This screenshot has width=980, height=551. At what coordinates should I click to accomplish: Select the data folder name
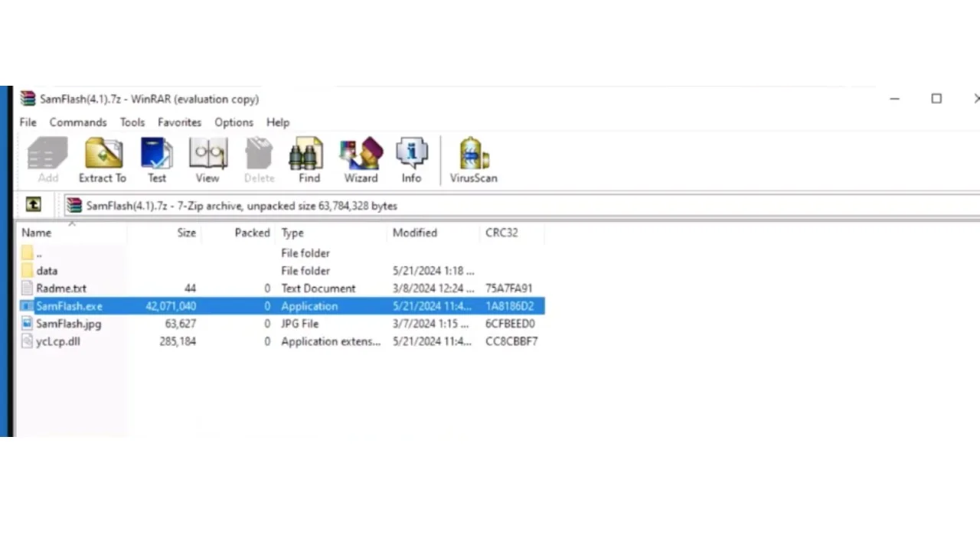[x=47, y=271]
